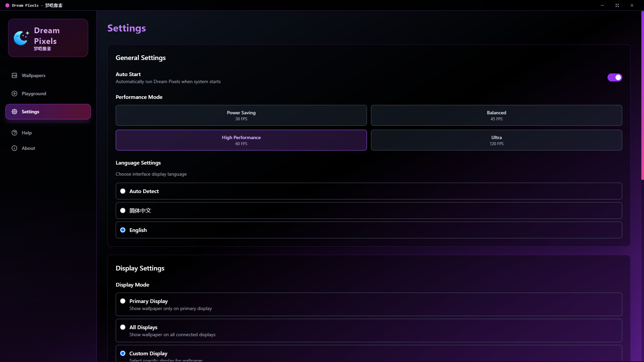
Task: Select the Playground sidebar icon
Action: tap(14, 94)
